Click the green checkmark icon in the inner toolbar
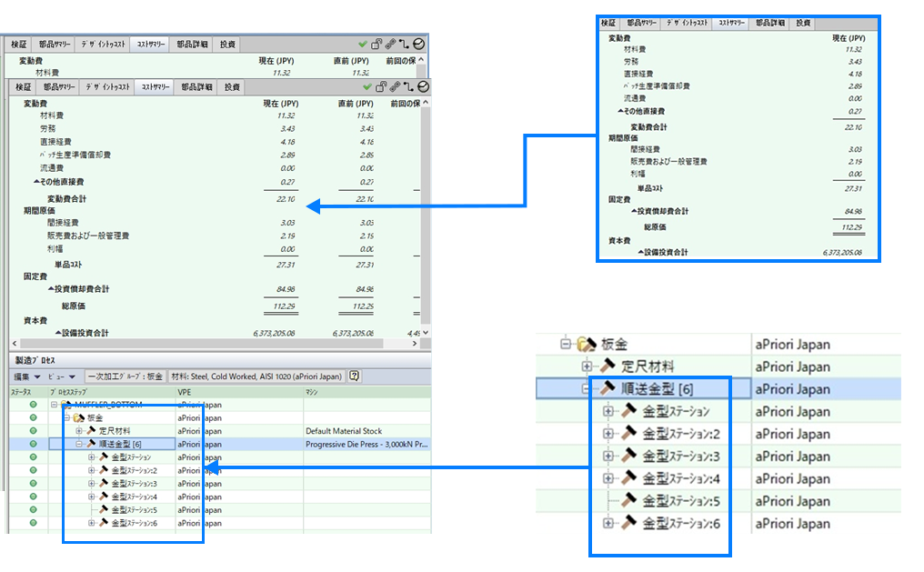Screen dimensions: 924x572 (367, 86)
